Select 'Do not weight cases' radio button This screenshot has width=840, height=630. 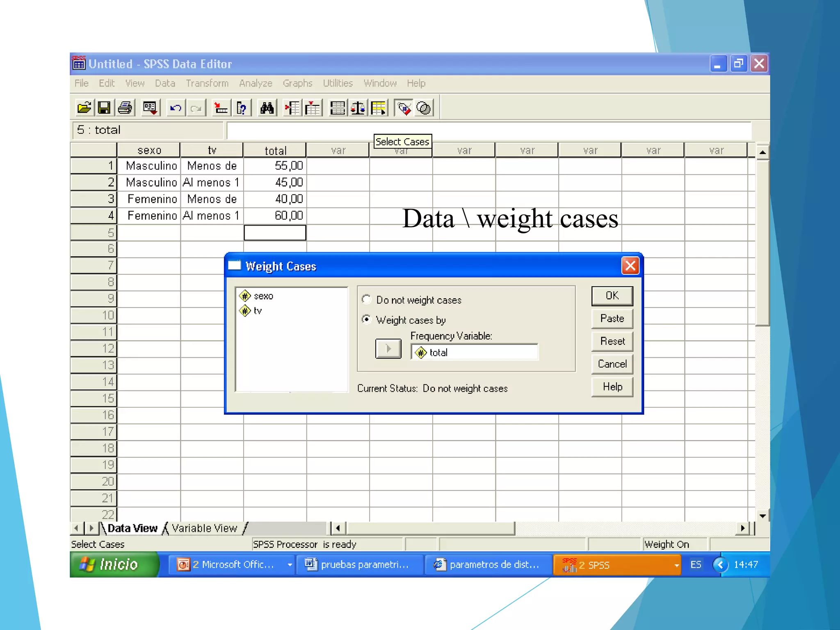(367, 299)
